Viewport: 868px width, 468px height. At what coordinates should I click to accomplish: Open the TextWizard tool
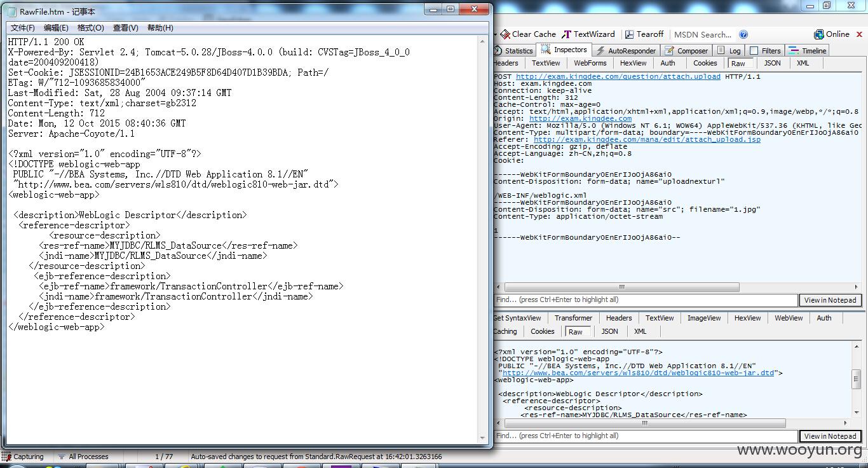[x=588, y=34]
